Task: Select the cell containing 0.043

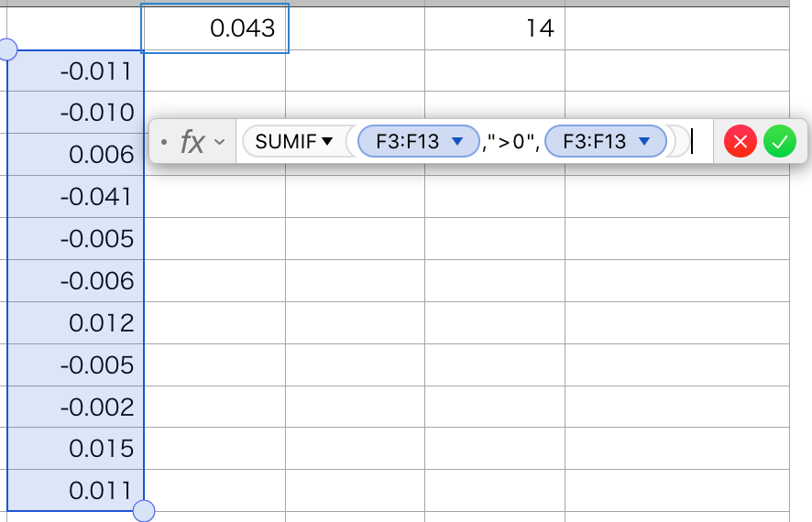Action: (215, 28)
